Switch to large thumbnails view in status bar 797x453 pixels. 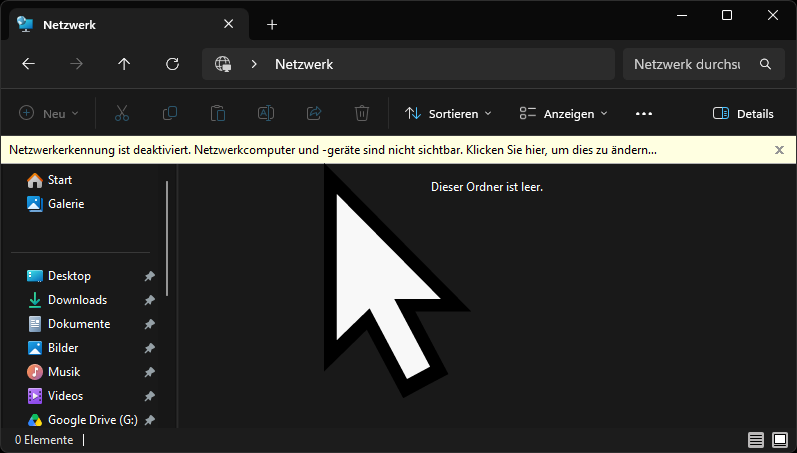point(780,440)
